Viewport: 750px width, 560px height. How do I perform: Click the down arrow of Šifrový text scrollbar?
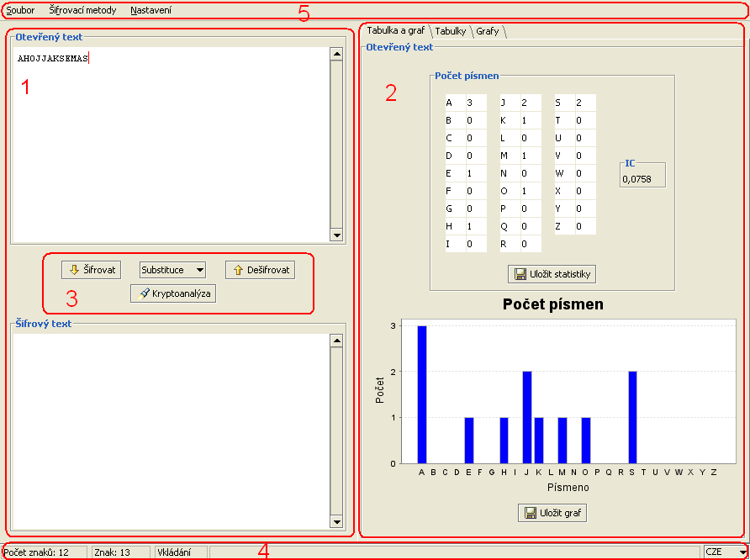[336, 522]
